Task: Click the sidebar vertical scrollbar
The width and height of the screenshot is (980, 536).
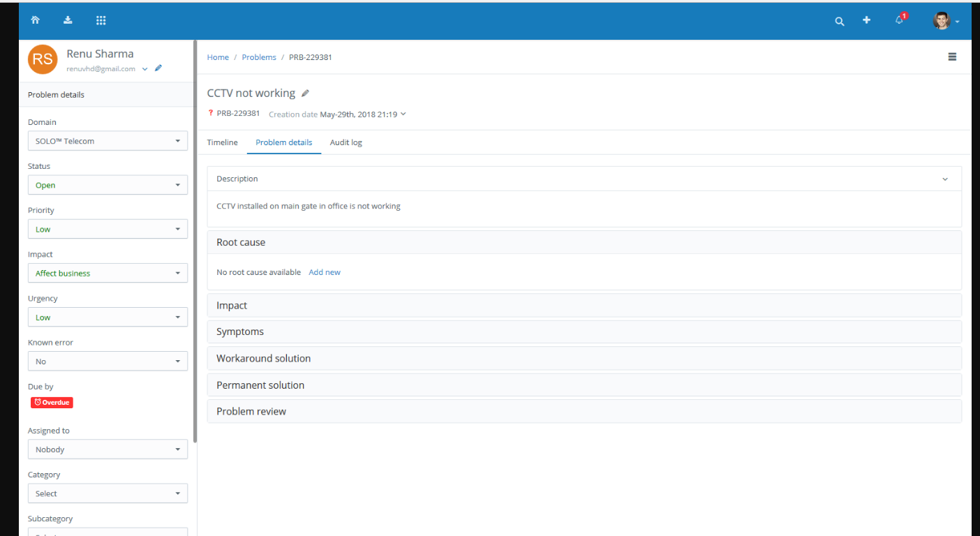Action: 195,244
